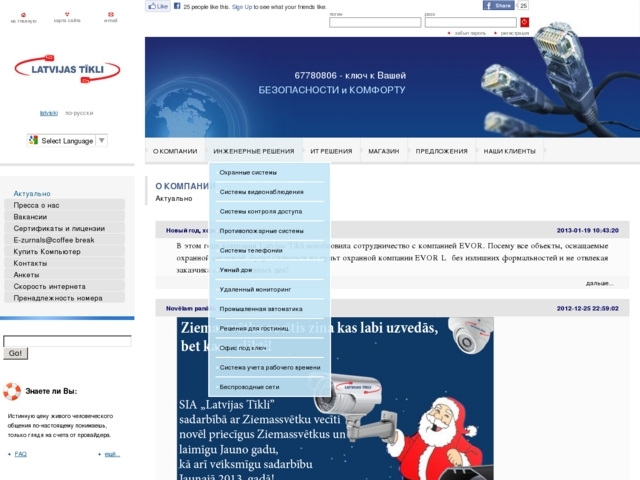Click the Facebook Share button
The height and width of the screenshot is (480, 640).
pyautogui.click(x=498, y=5)
